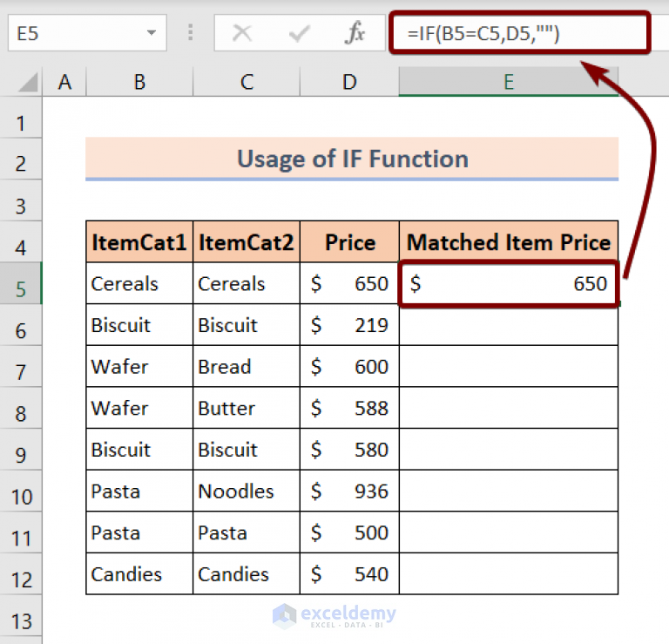
Task: Open Insert Function fx dialog
Action: point(355,33)
